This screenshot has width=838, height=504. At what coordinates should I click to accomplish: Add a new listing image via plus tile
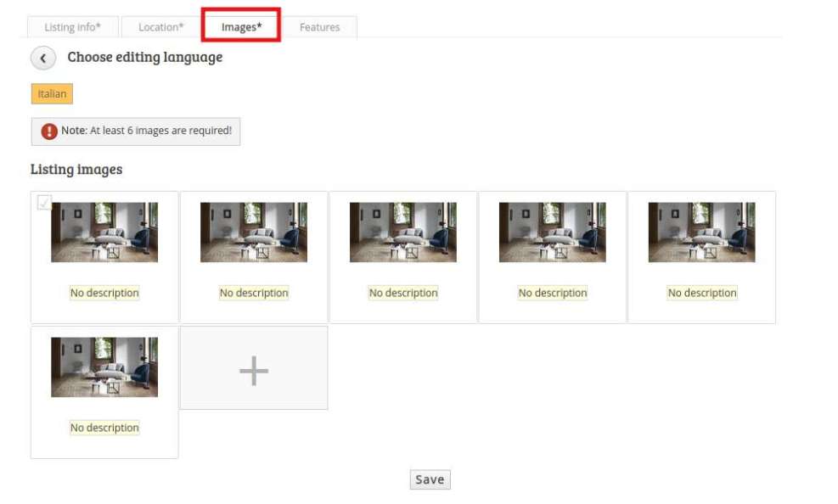pyautogui.click(x=254, y=368)
